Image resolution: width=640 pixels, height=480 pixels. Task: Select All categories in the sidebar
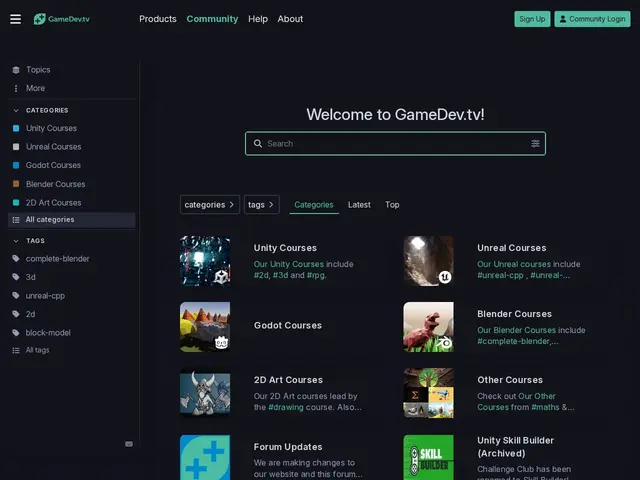[x=72, y=220]
